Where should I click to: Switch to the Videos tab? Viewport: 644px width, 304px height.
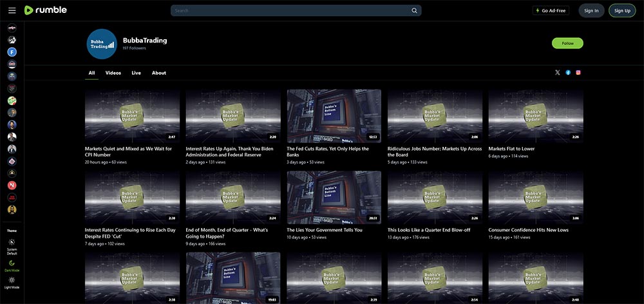(x=113, y=73)
